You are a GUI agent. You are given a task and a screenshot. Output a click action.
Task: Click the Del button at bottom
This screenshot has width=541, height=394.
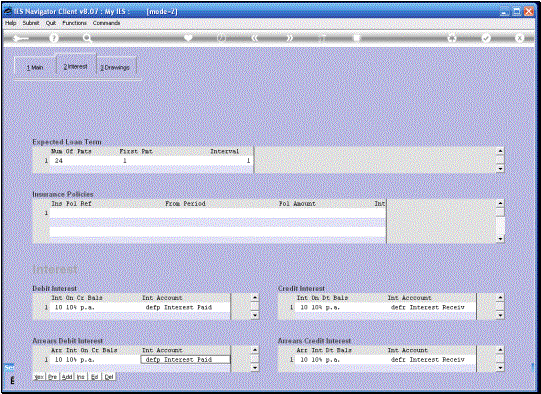(x=109, y=377)
